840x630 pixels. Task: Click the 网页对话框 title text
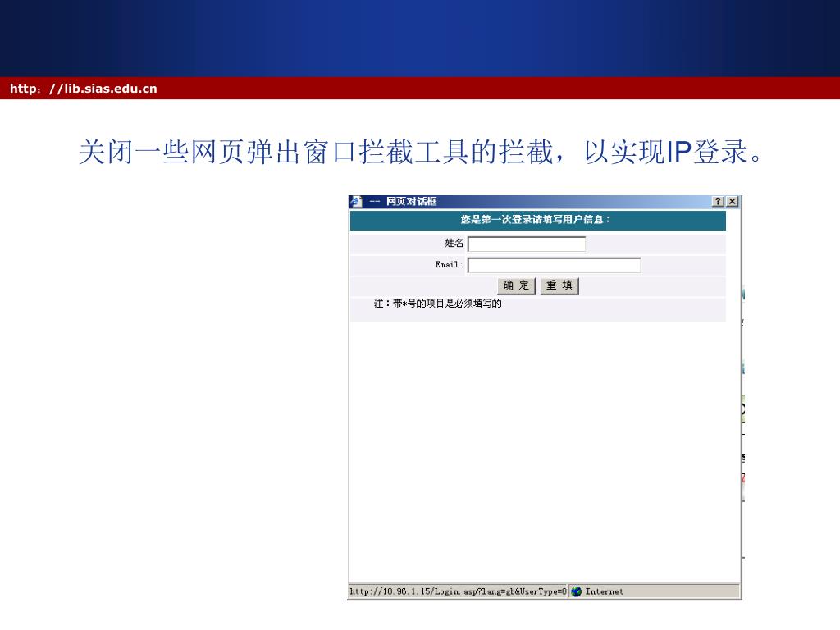412,202
